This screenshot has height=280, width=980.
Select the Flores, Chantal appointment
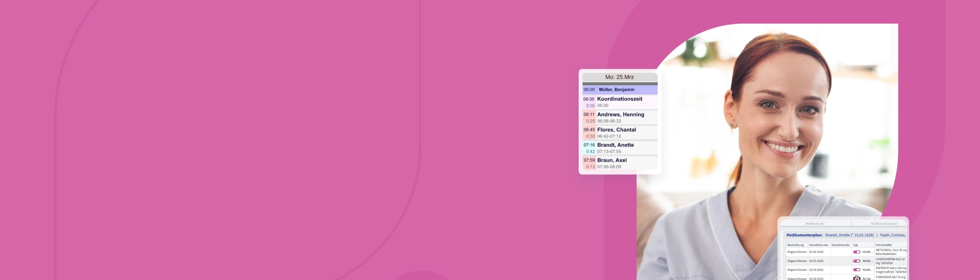pos(616,133)
